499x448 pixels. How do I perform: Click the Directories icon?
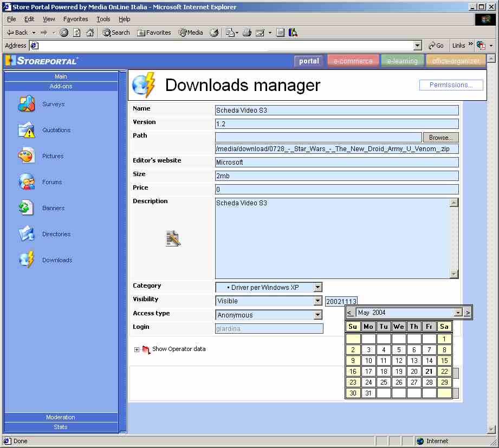[x=26, y=234]
